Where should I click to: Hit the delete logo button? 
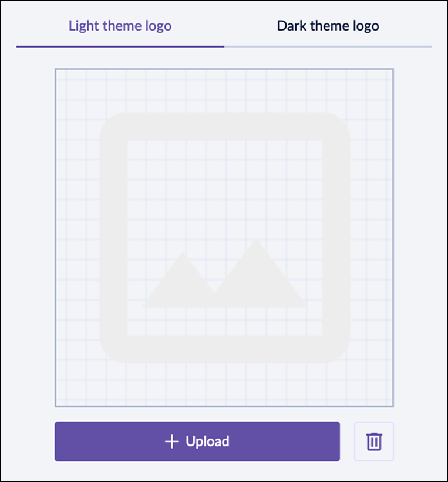coord(374,441)
